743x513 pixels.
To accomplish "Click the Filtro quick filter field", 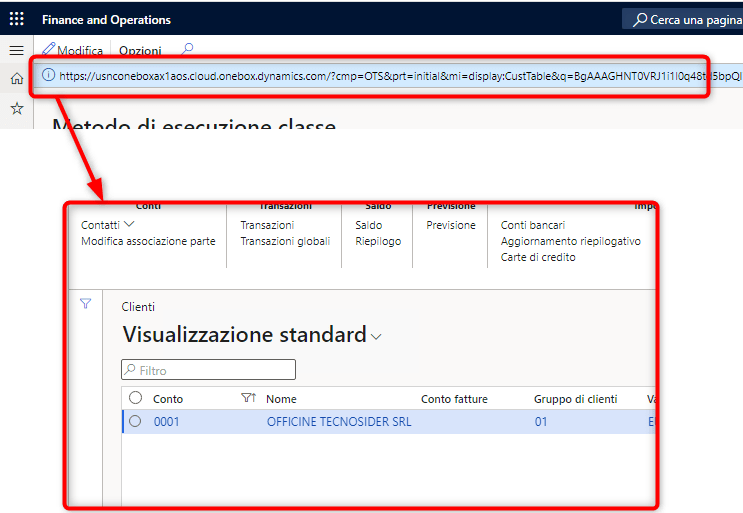I will pyautogui.click(x=208, y=370).
